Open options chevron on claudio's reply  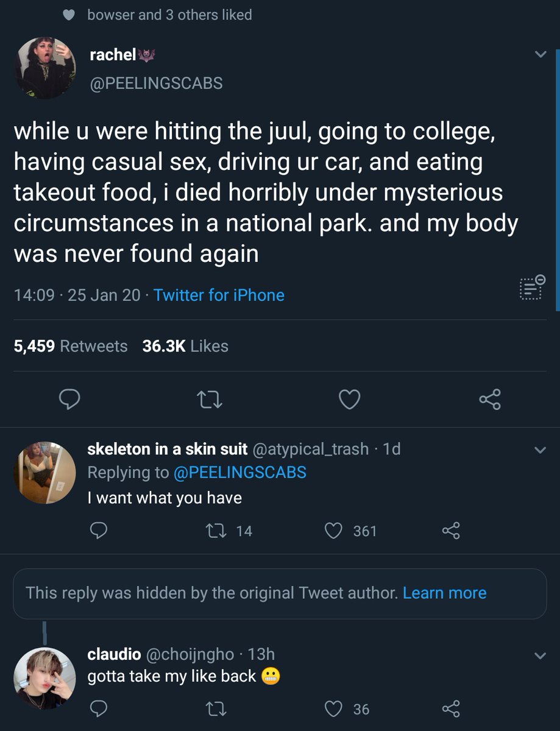(540, 655)
